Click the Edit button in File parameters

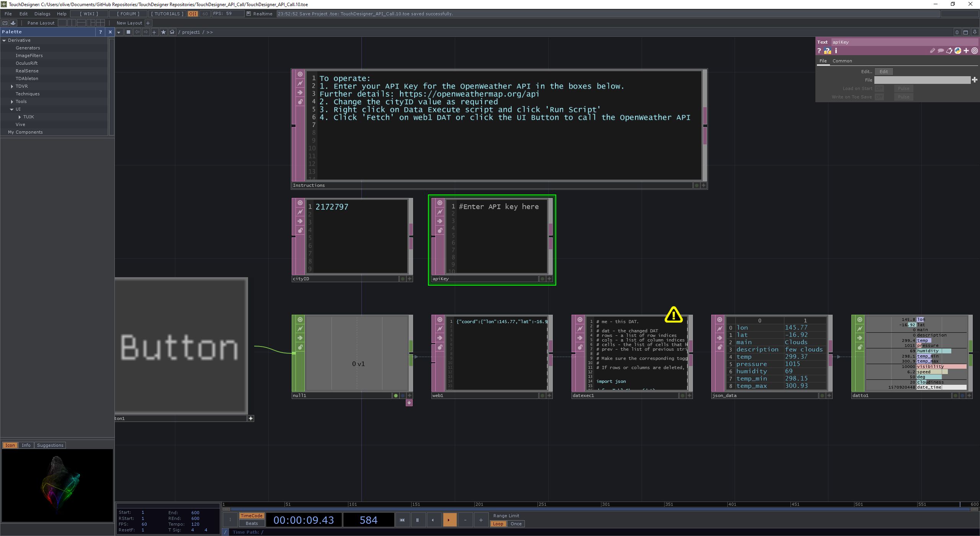click(884, 72)
